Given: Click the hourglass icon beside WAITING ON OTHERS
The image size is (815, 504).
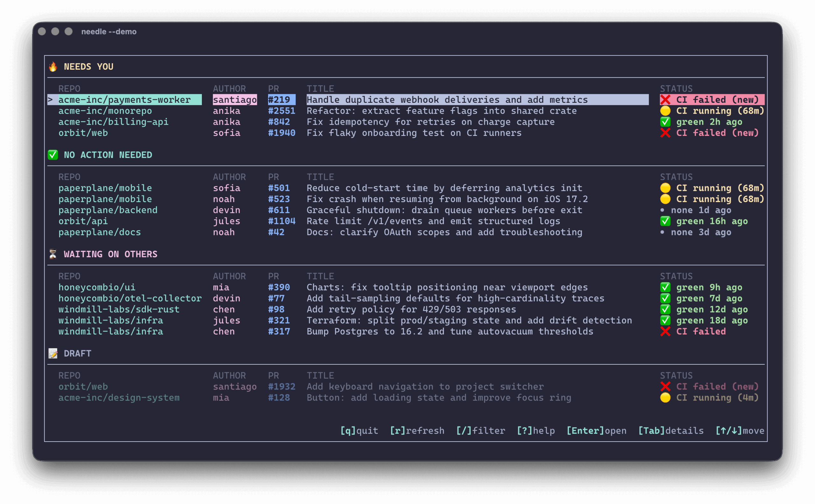Looking at the screenshot, I should pos(53,254).
